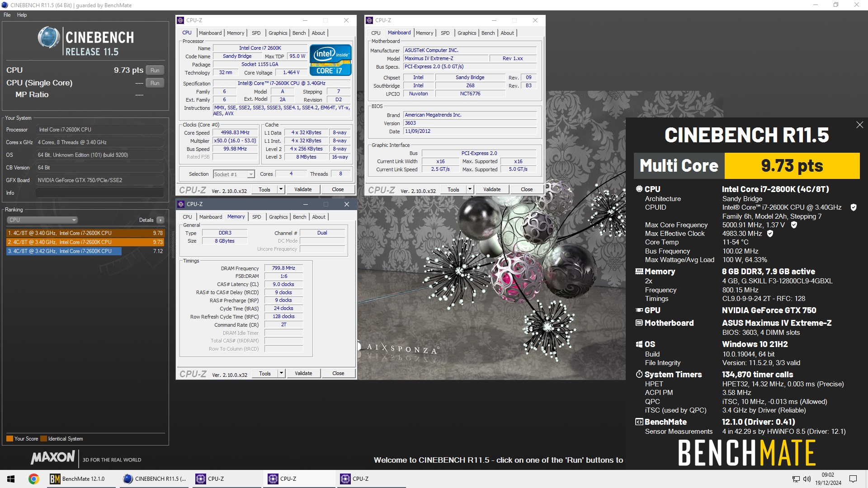Open the Socket #1 selection dropdown
This screenshot has width=868, height=488.
[234, 174]
